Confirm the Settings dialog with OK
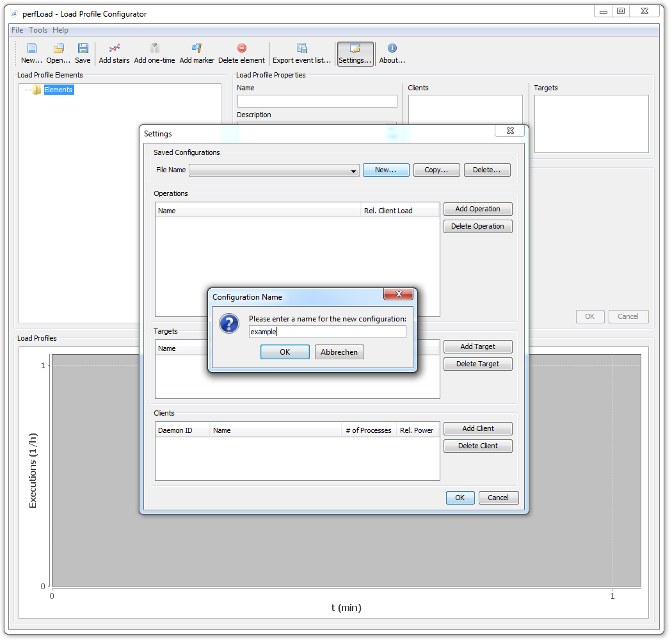Viewport: 672px width, 641px height. 460,498
